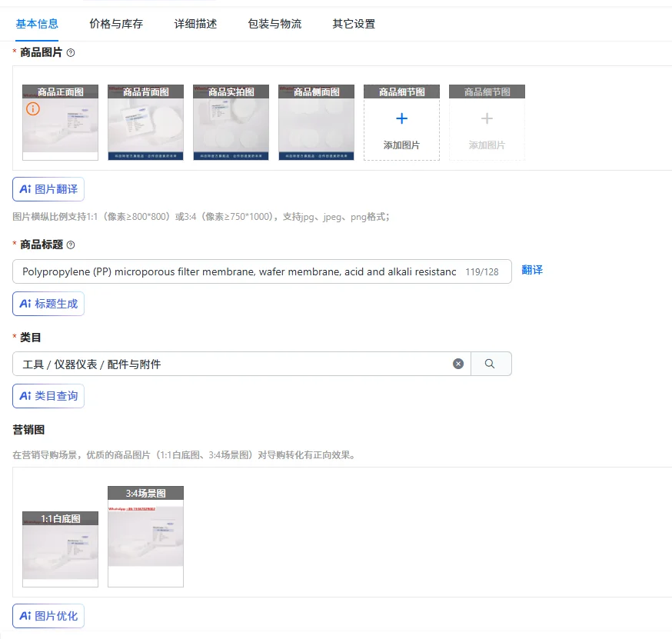Select the 3:4场景图 marketing thumbnail

(x=146, y=537)
